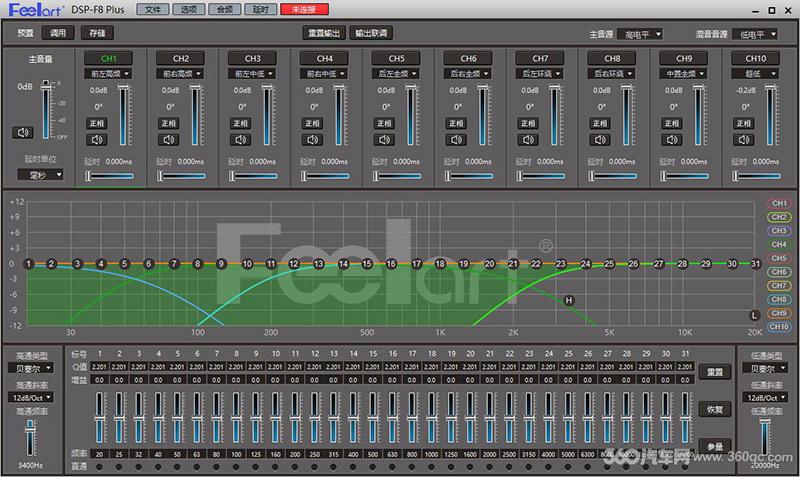Open delay unit dropdown 毫秒
800x477 pixels.
pyautogui.click(x=40, y=175)
